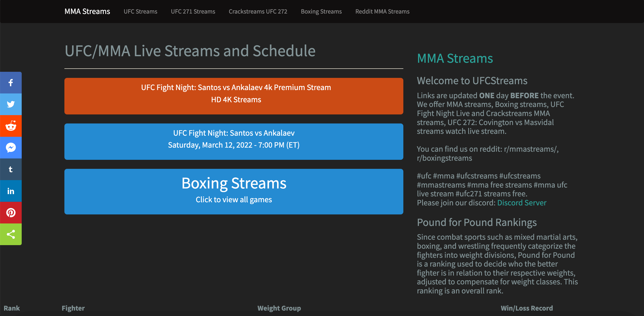This screenshot has height=316, width=644.
Task: Share the page on Twitter
Action: click(x=11, y=104)
